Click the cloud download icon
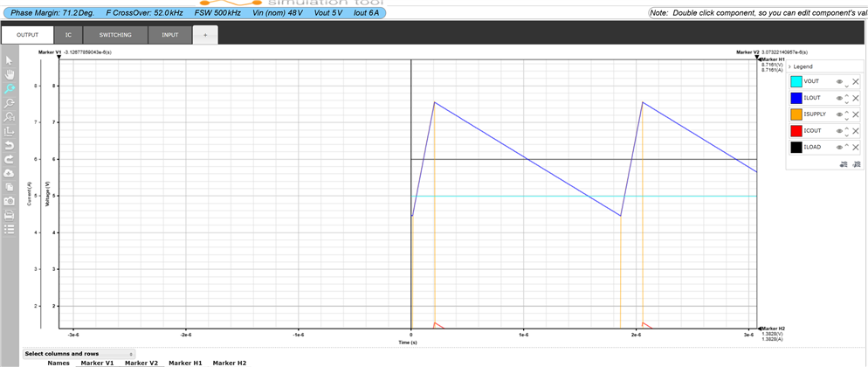The height and width of the screenshot is (367, 868). pos(9,173)
